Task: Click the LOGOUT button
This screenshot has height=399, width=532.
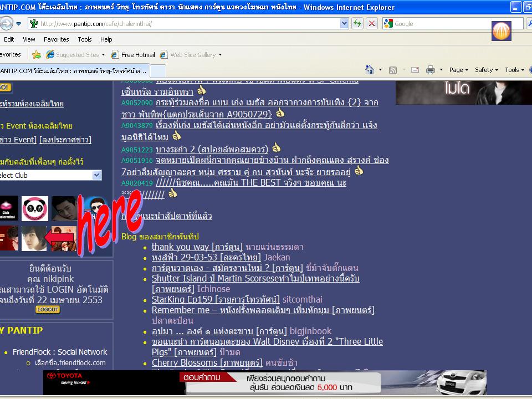Action: pyautogui.click(x=48, y=309)
